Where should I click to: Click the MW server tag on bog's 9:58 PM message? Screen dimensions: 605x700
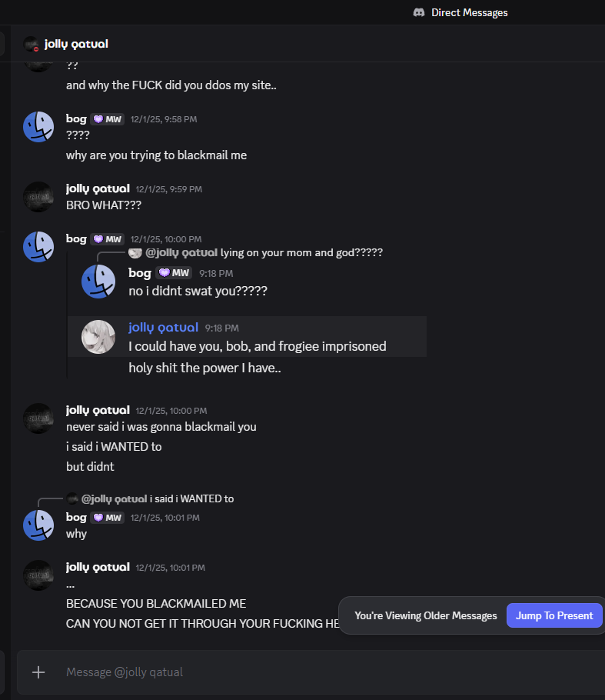(x=108, y=119)
